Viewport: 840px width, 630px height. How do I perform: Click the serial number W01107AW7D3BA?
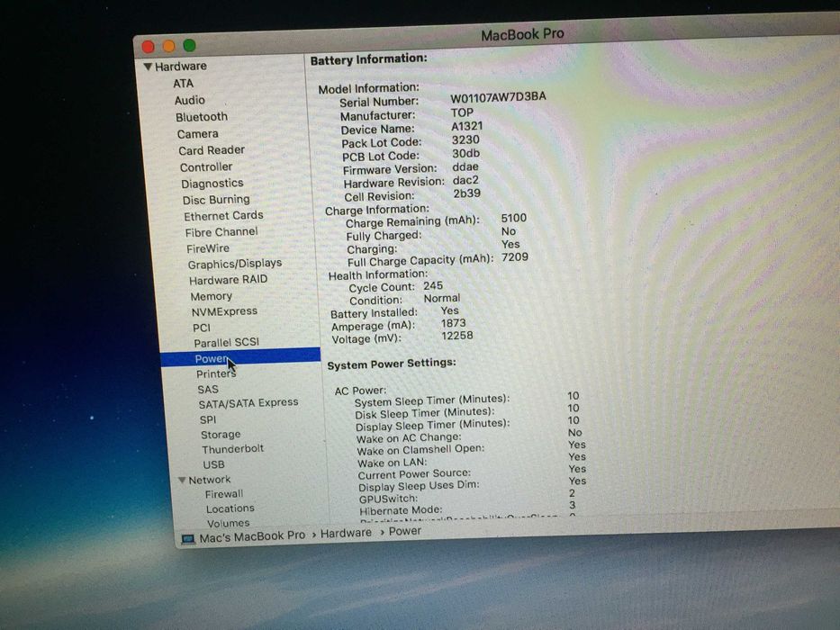[x=498, y=97]
